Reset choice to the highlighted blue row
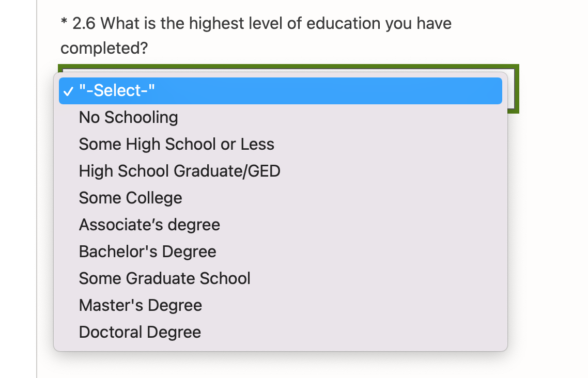 280,91
